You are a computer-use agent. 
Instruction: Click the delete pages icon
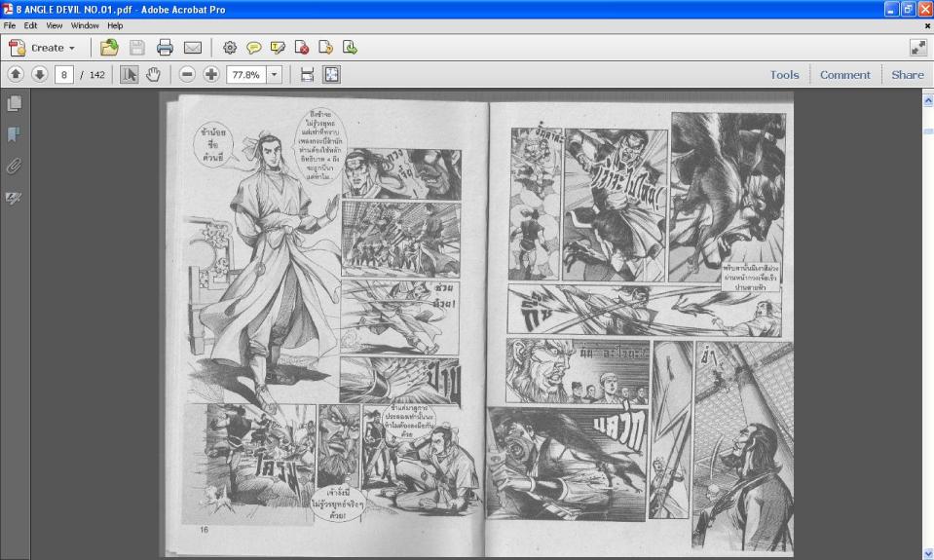(302, 48)
